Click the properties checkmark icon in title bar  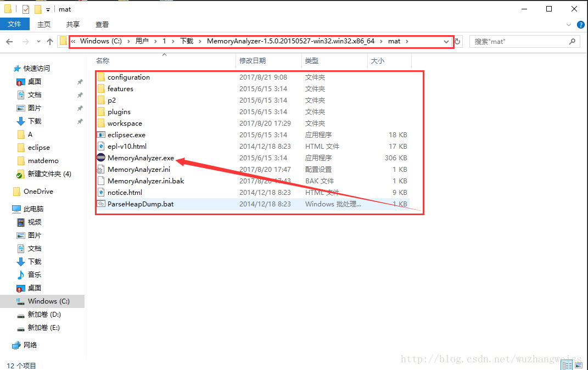(x=25, y=9)
